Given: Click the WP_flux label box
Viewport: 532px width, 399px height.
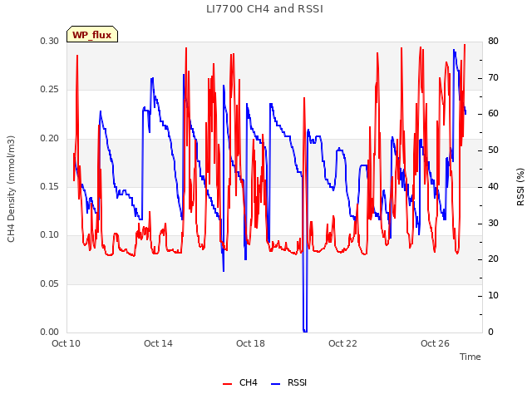Looking at the screenshot, I should 92,34.
